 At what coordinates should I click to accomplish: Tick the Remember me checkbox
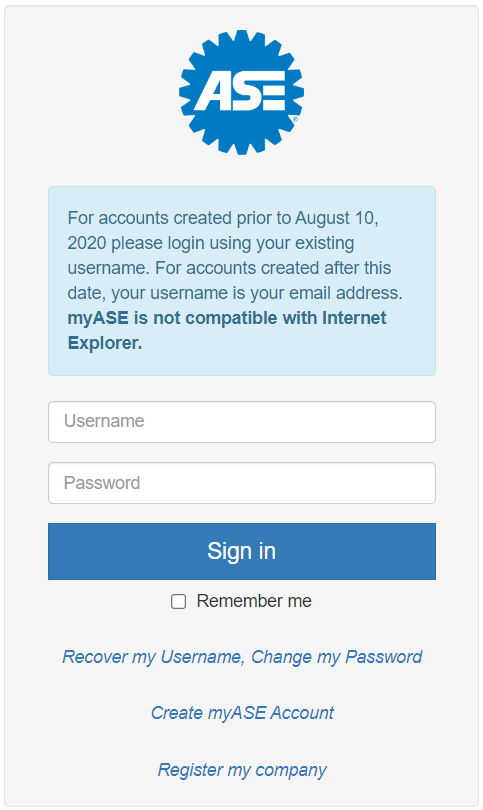(179, 601)
